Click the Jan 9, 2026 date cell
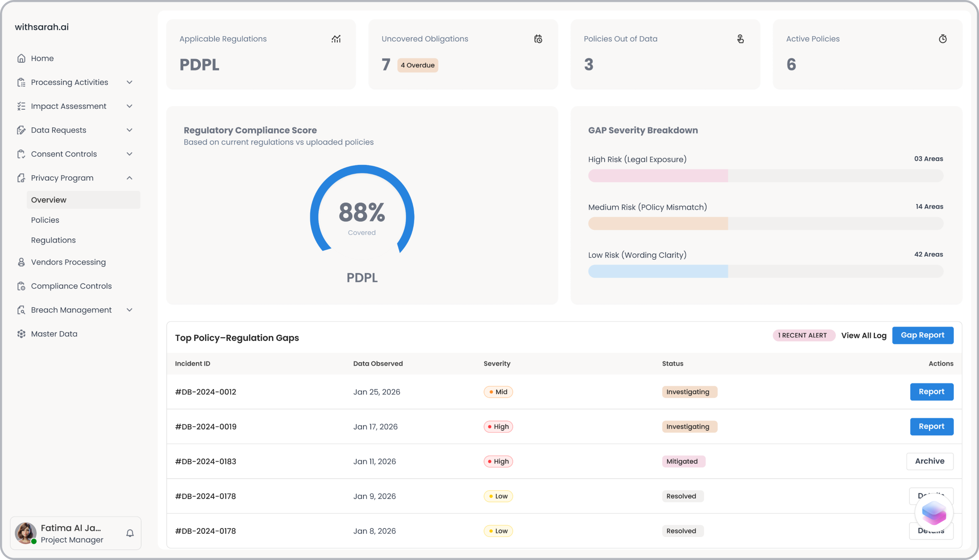Screen dimensions: 979x560 pos(374,496)
